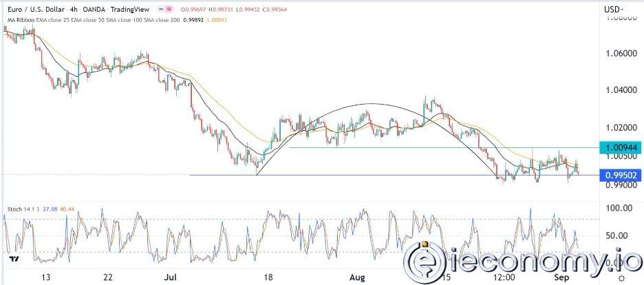Click the 22 date label on time axis
Screen dimensions: 644x285
[108, 277]
